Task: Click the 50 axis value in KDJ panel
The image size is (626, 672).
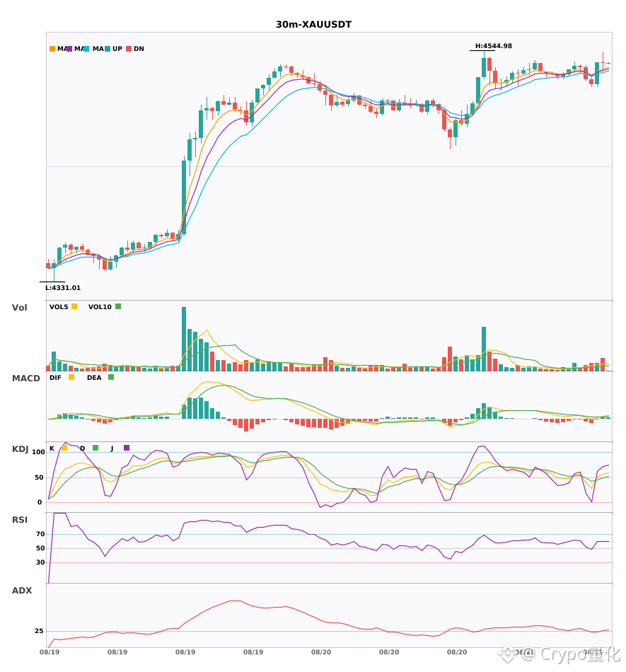Action: tap(39, 477)
